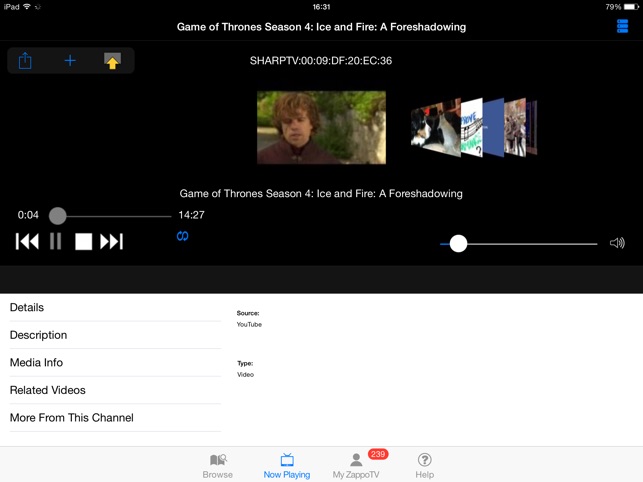Image resolution: width=643 pixels, height=482 pixels.
Task: Pause the playing video
Action: [55, 241]
